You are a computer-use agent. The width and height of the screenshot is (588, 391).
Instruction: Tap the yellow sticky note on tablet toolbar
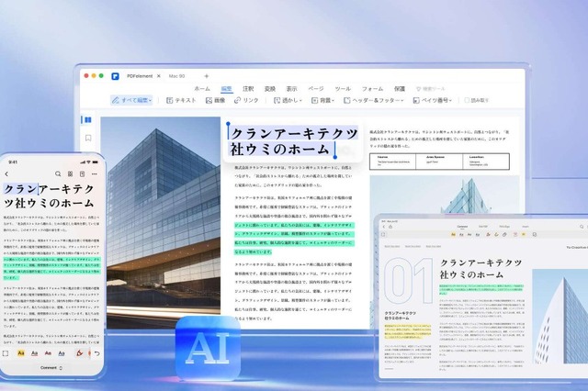click(524, 234)
